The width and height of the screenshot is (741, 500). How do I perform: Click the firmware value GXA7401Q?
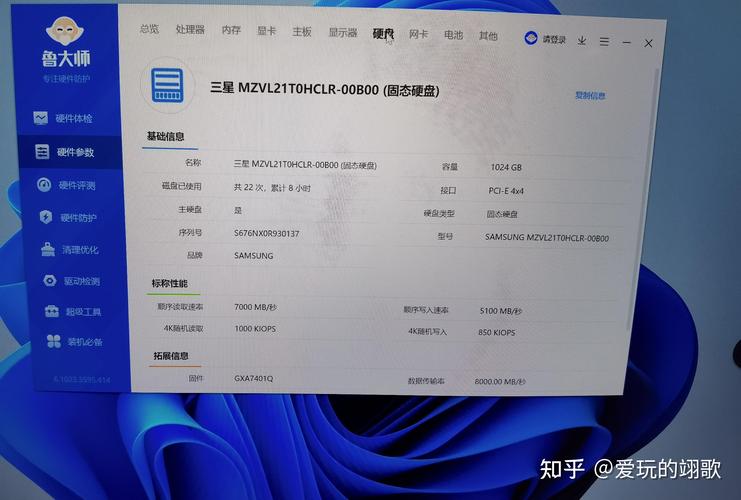point(254,379)
